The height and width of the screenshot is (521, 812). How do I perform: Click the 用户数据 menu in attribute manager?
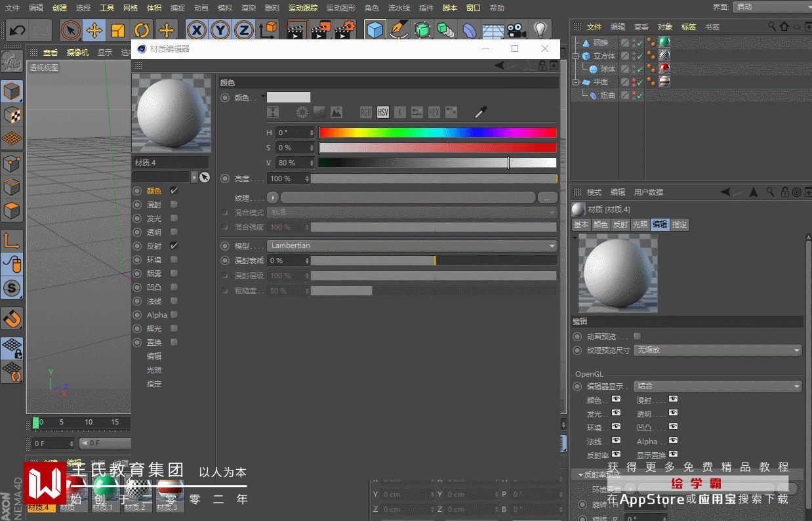coord(649,192)
